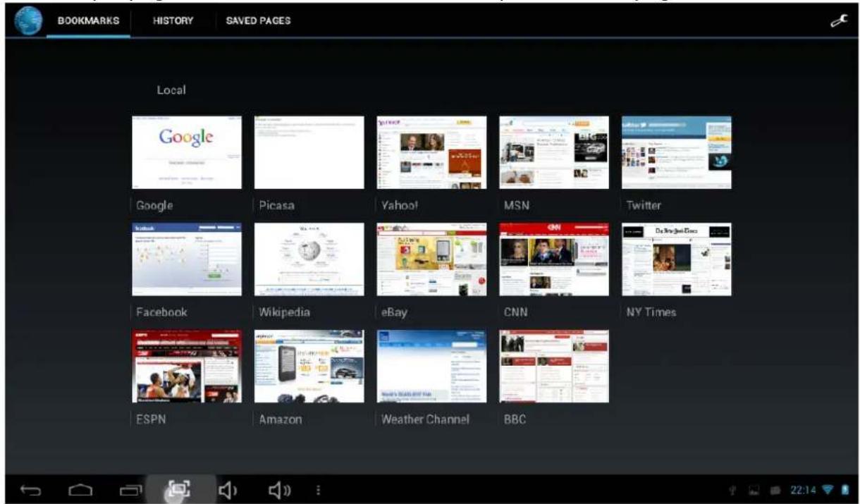This screenshot has height=504, width=860.
Task: Open the Facebook bookmark thumbnail
Action: click(x=187, y=259)
